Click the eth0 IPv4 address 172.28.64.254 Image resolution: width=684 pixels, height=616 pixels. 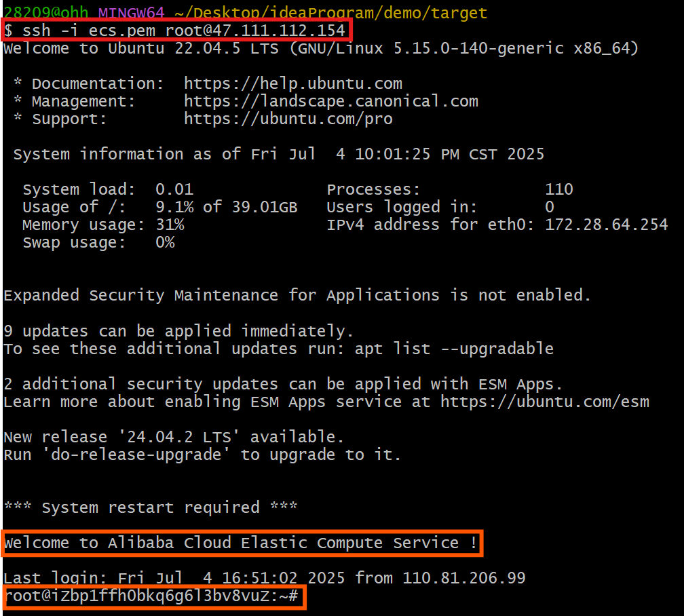[606, 225]
